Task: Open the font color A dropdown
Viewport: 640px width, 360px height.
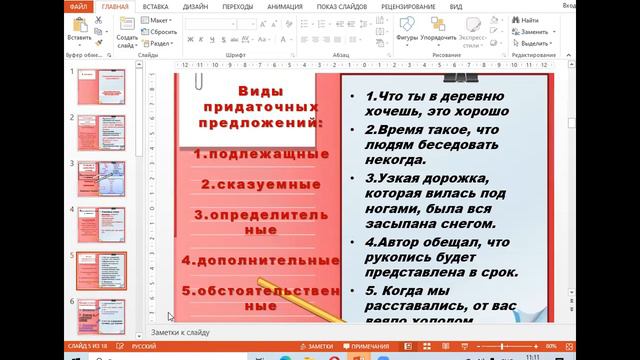Action: click(285, 40)
